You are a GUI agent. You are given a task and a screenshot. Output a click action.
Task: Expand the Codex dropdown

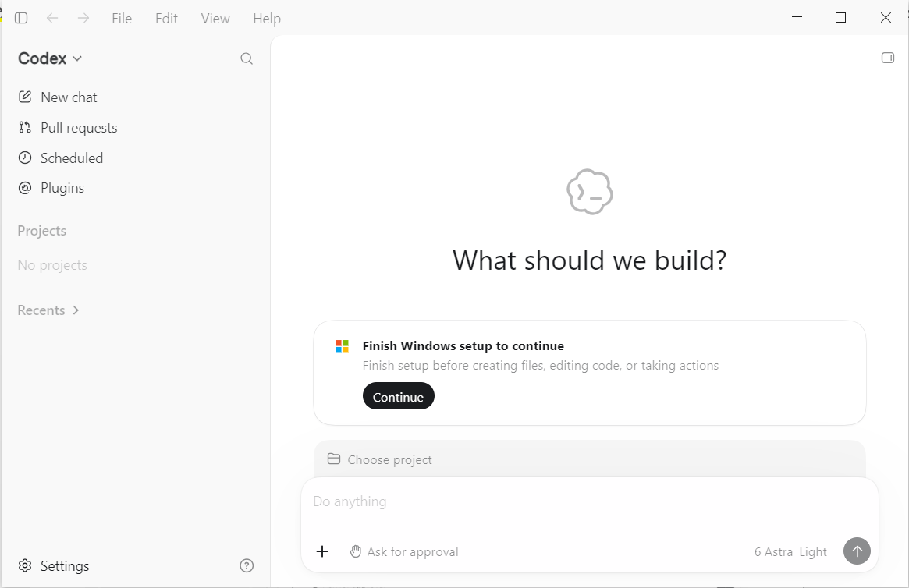coord(50,58)
